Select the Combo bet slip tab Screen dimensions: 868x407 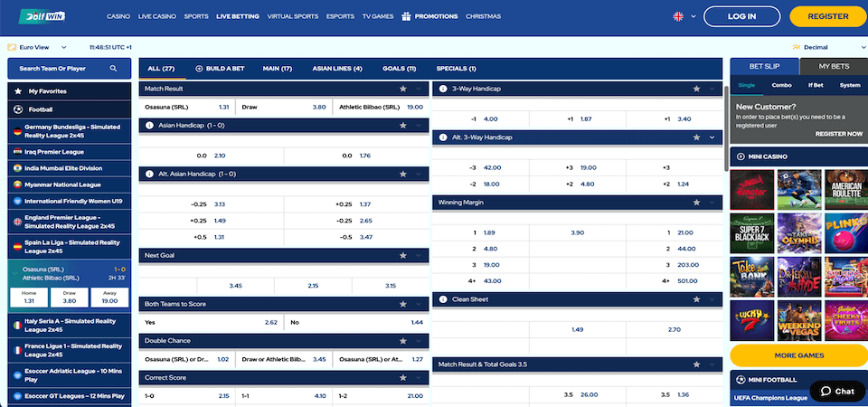tap(781, 85)
